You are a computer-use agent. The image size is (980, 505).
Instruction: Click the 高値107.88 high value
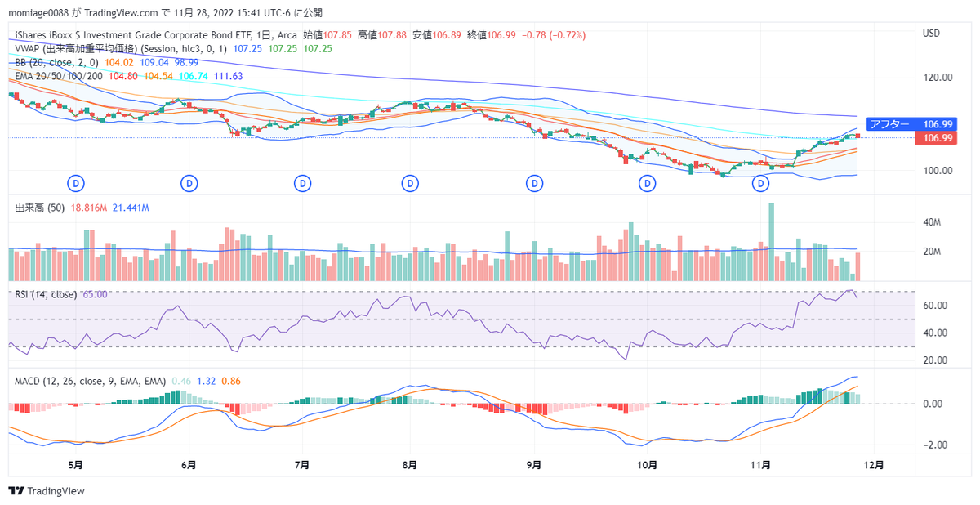(382, 36)
